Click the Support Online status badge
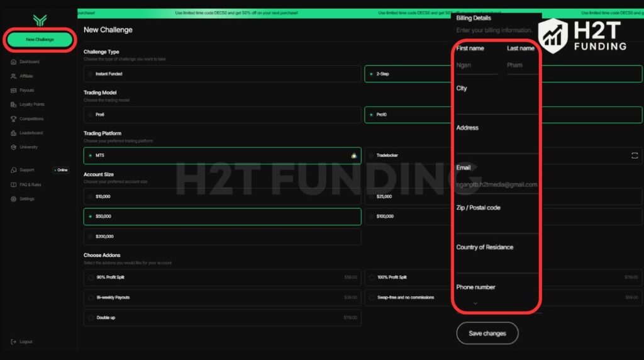644x360 pixels. (61, 170)
